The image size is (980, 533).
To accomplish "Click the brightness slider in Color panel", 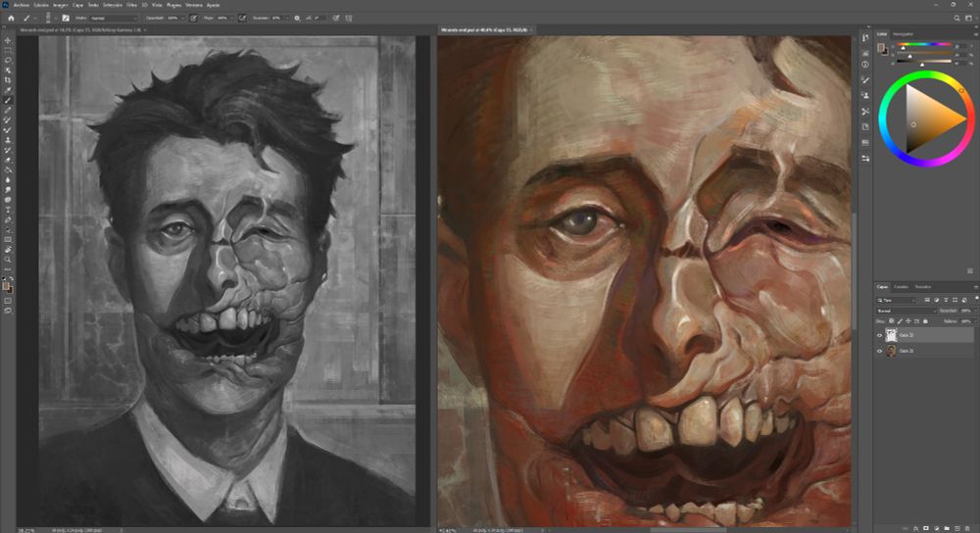I will coord(925,61).
